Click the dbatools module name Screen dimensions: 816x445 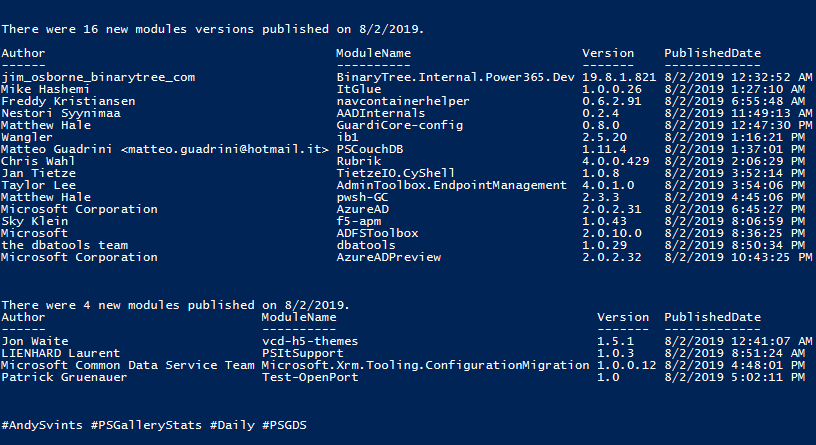[x=366, y=245]
